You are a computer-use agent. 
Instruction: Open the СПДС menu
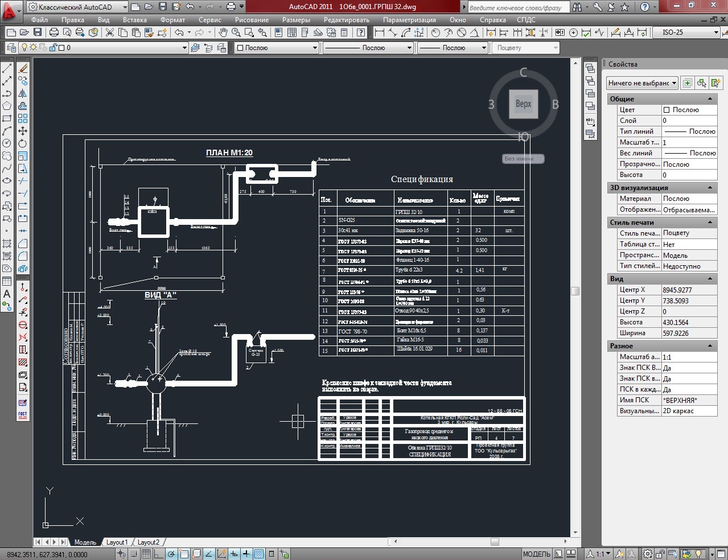pos(526,20)
